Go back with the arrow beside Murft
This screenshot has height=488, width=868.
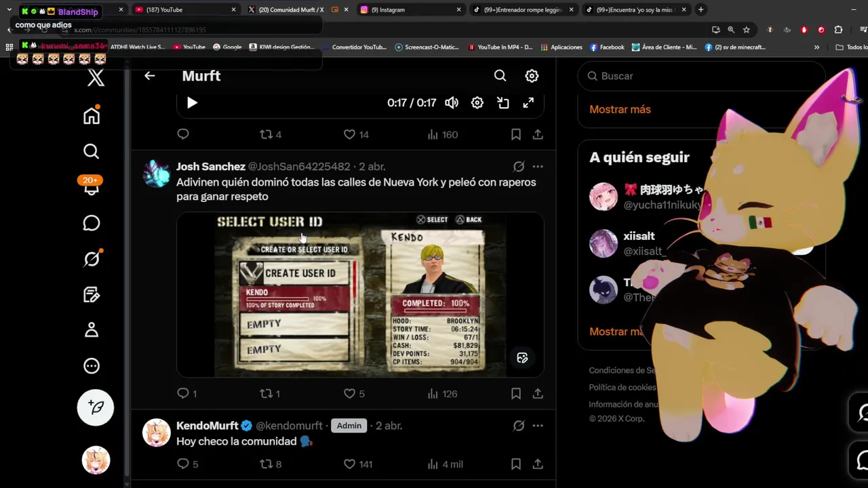pos(150,76)
